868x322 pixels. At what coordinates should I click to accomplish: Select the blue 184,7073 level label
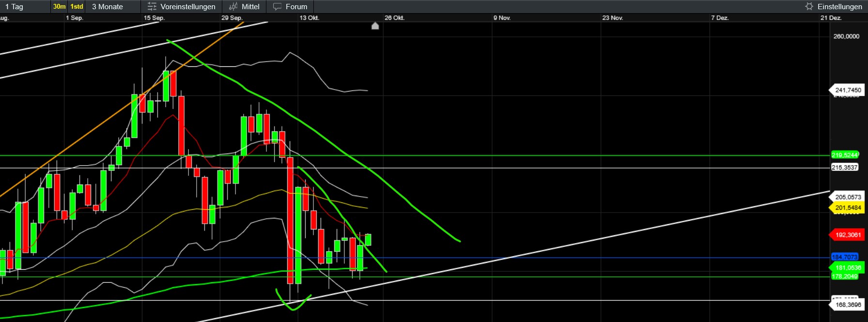pos(844,257)
